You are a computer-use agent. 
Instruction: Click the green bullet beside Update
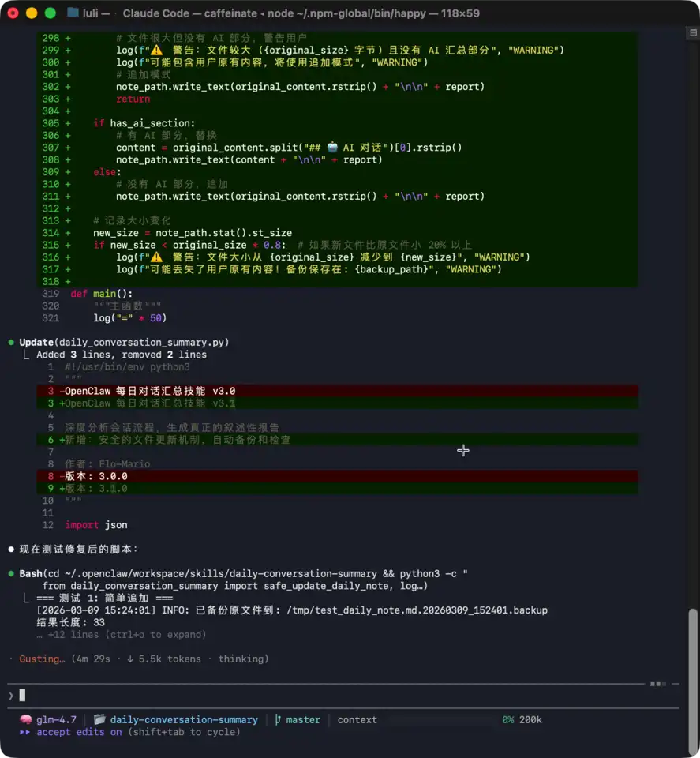click(x=11, y=342)
